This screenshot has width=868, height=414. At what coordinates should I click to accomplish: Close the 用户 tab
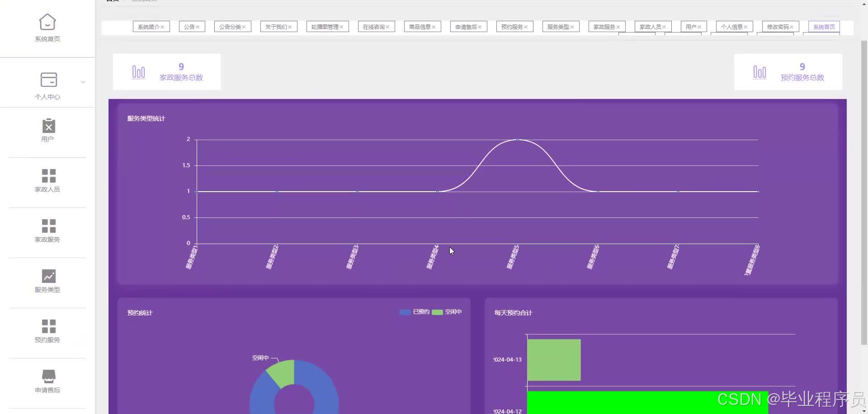(699, 27)
